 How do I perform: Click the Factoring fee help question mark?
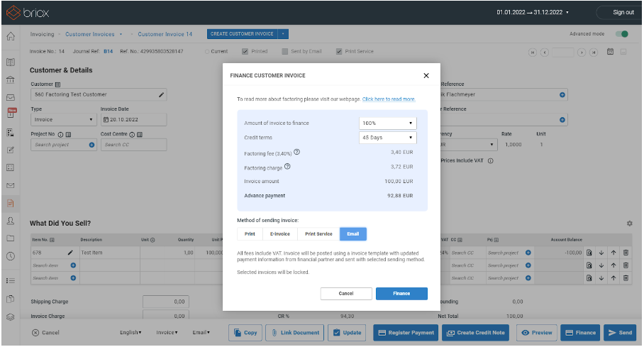pos(296,152)
